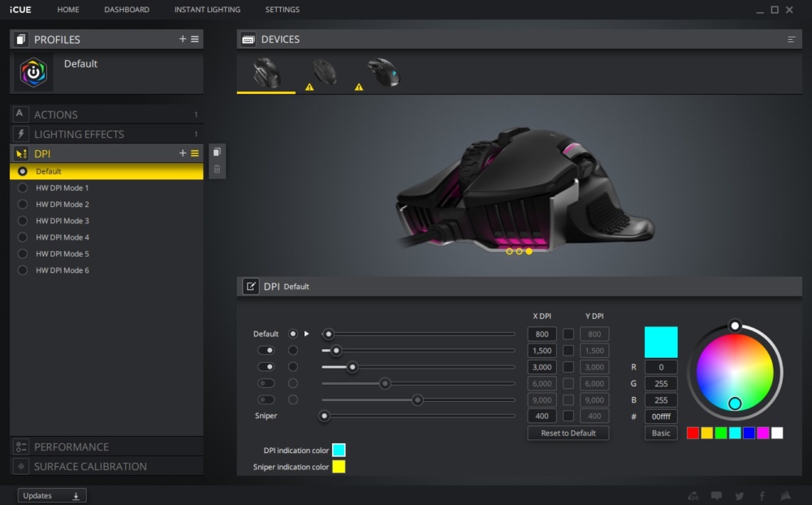
Task: Set the 3,000 stage as default radio
Action: (x=292, y=367)
